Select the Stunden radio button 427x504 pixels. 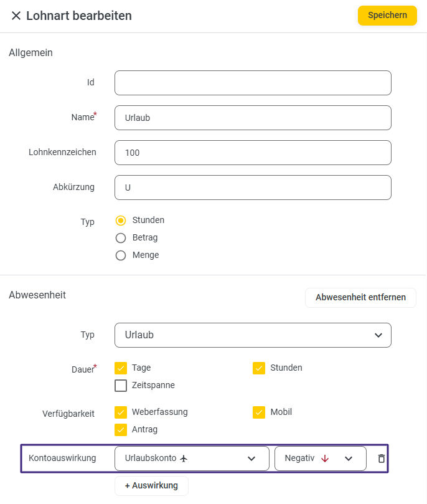pos(121,221)
